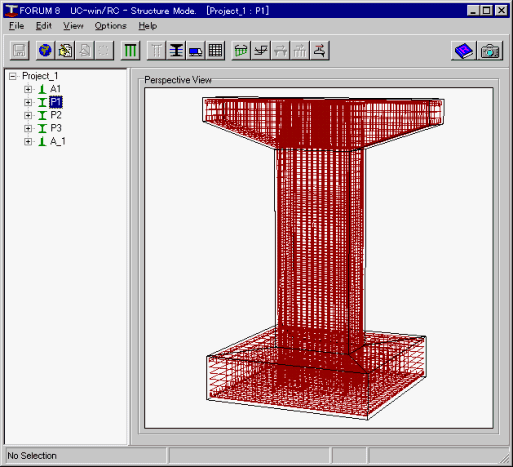This screenshot has width=513, height=467.
Task: Select the P1 pier in tree
Action: [x=56, y=102]
